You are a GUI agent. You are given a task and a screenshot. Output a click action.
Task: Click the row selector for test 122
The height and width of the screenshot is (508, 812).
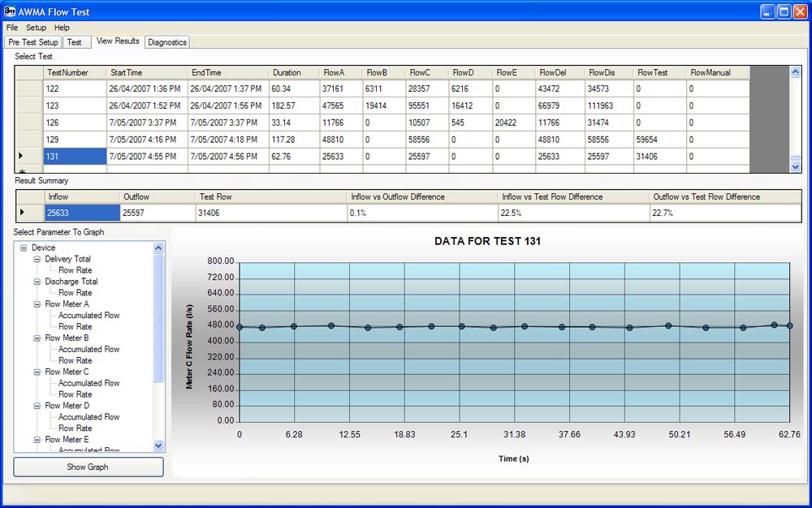(x=29, y=89)
